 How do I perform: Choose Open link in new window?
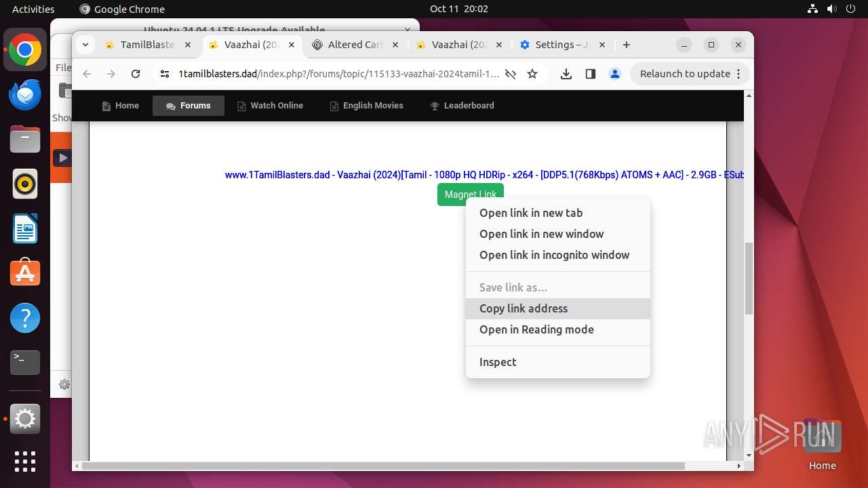pyautogui.click(x=558, y=234)
